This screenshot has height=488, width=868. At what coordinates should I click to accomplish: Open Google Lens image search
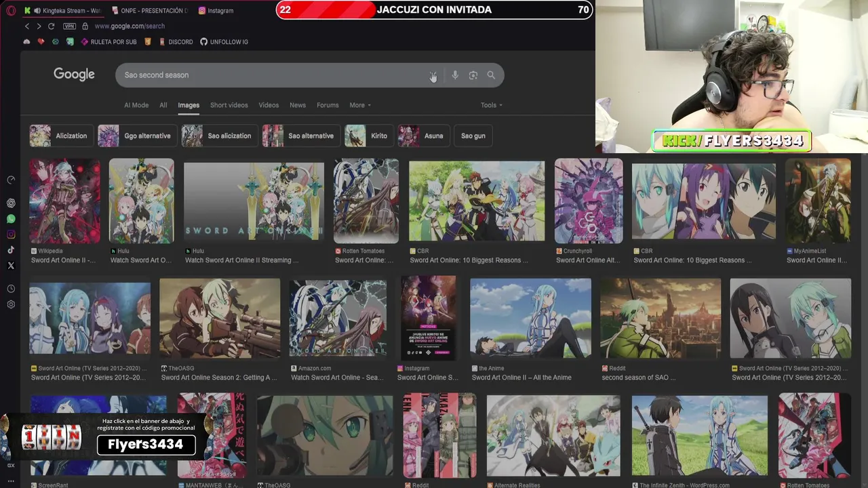click(473, 75)
